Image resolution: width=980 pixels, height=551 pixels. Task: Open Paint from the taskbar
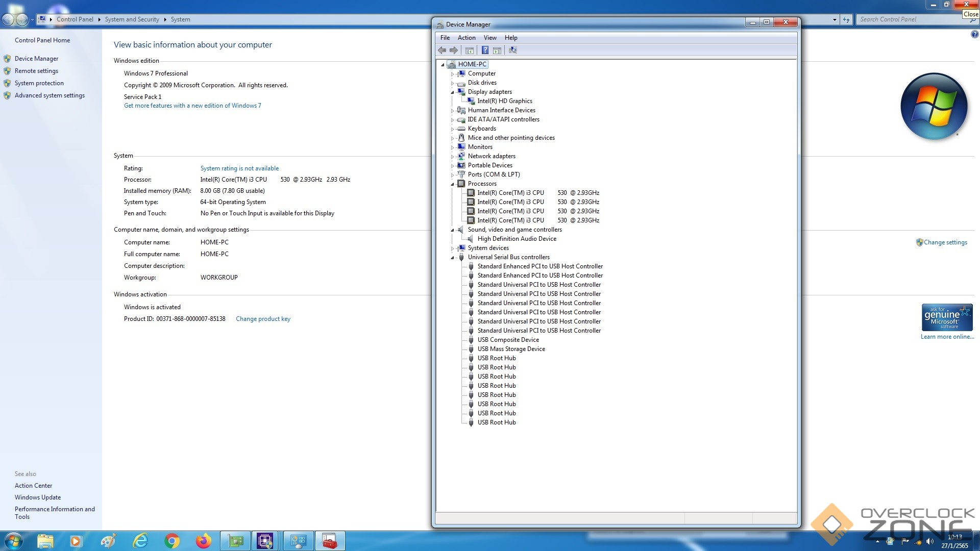pyautogui.click(x=108, y=541)
